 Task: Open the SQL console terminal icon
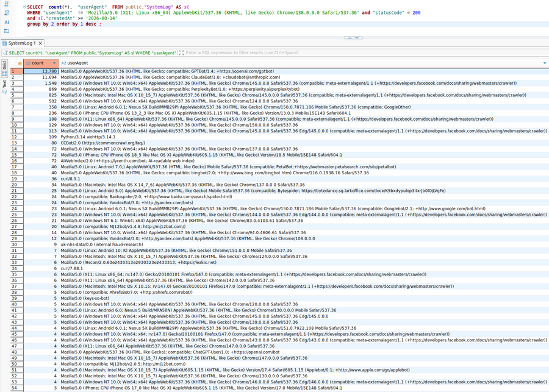pyautogui.click(x=7, y=31)
